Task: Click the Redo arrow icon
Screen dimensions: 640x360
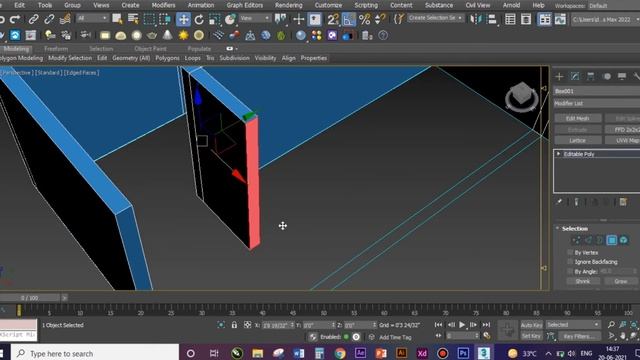Action: pyautogui.click(x=15, y=19)
